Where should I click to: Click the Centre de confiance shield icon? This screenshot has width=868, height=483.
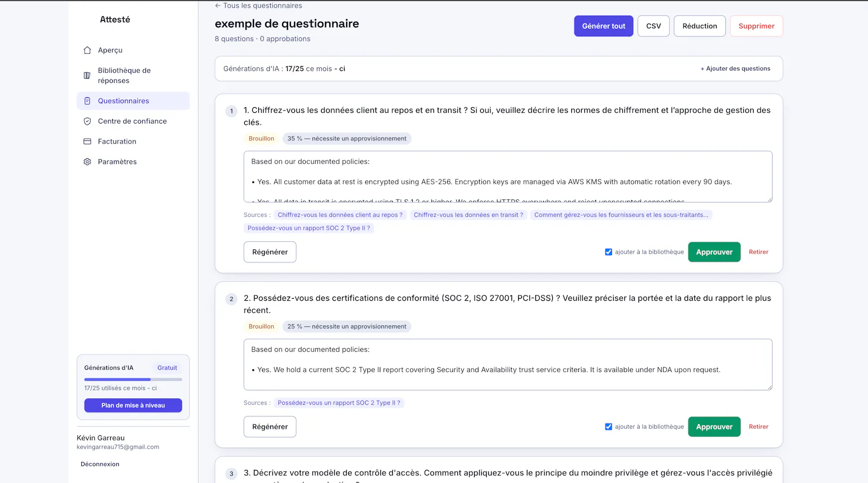click(x=87, y=121)
